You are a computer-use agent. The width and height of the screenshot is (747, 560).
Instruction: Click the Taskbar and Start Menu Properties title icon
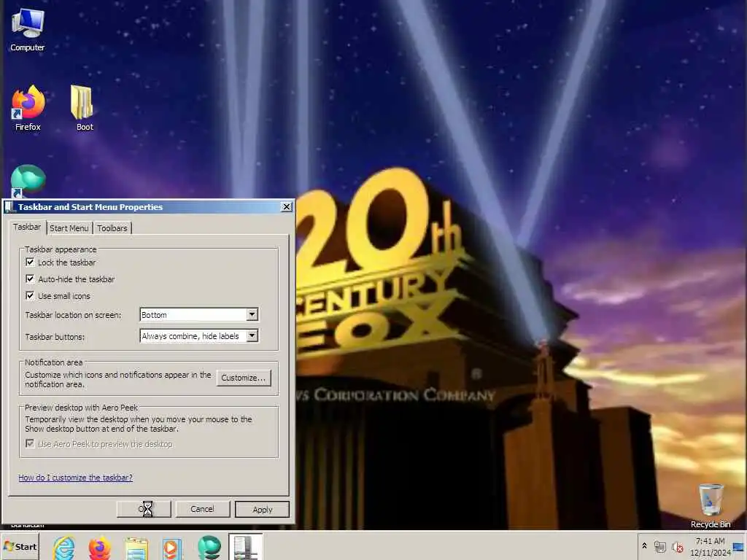click(9, 206)
